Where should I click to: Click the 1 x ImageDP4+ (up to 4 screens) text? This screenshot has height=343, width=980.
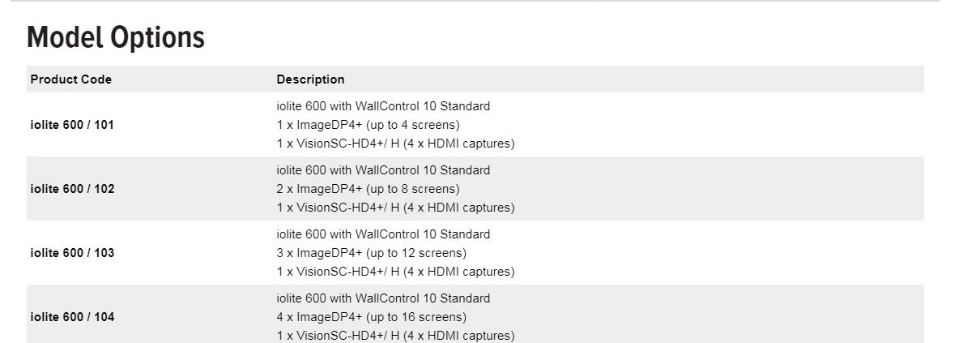(368, 125)
